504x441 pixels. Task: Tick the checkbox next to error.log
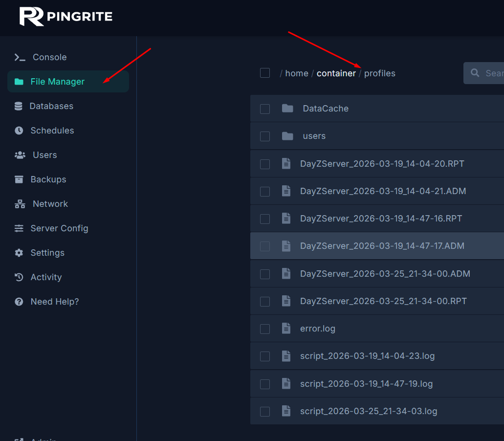[264, 329]
